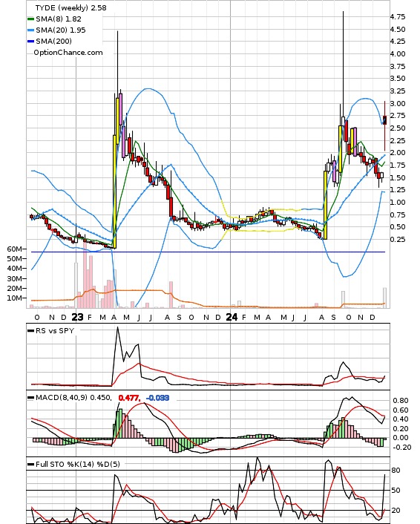Click the tall yellow April 2023 candle
420x524 pixels.
click(115, 191)
